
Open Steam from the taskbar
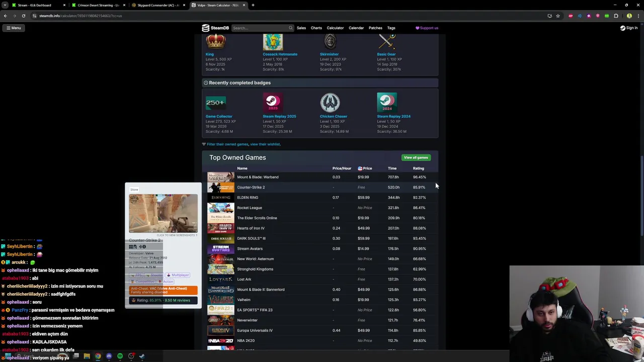point(142,356)
